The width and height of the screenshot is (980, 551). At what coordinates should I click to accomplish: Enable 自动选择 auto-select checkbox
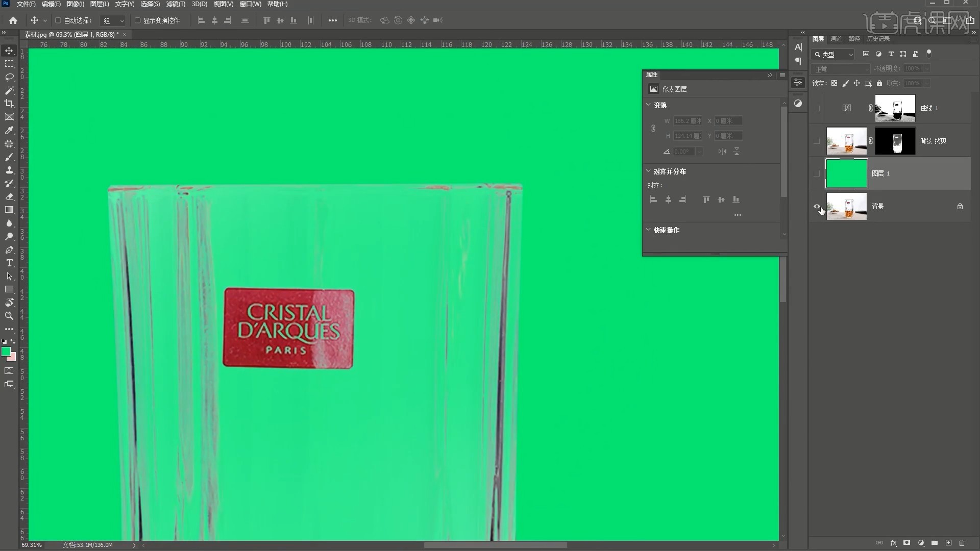pyautogui.click(x=58, y=20)
